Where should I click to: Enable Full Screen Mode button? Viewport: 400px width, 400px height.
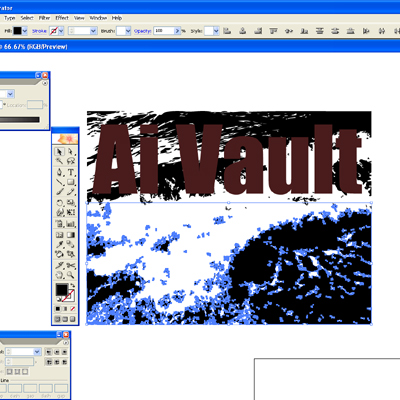coord(72,319)
